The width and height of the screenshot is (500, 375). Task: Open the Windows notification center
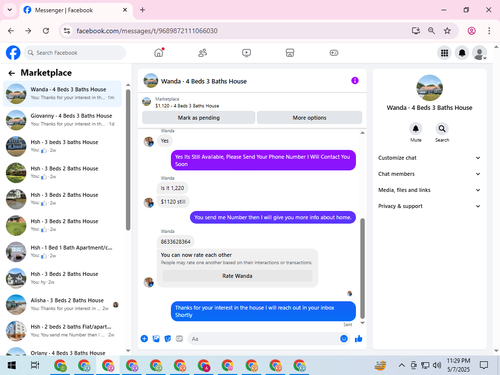(x=484, y=365)
